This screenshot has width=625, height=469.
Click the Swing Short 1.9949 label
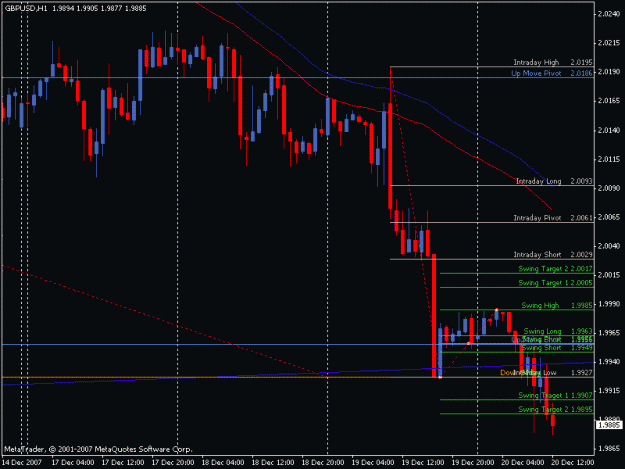click(x=557, y=348)
